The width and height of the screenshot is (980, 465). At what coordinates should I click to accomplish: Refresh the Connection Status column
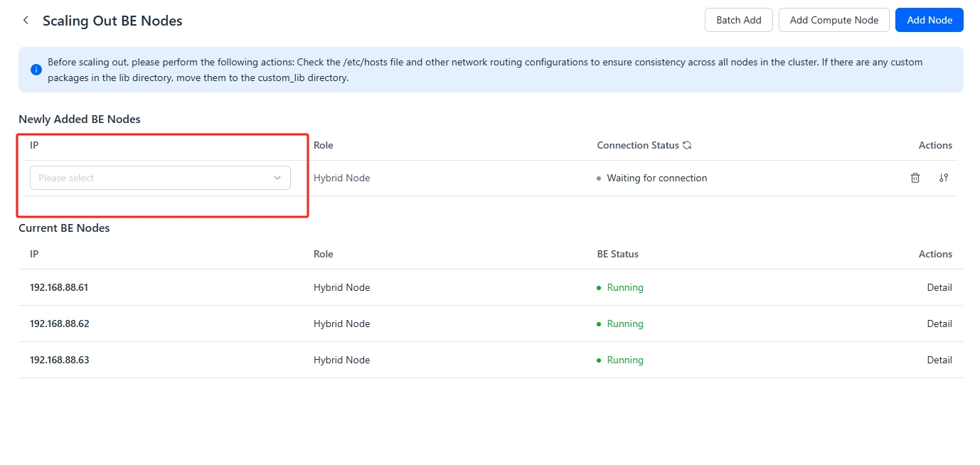(x=687, y=145)
